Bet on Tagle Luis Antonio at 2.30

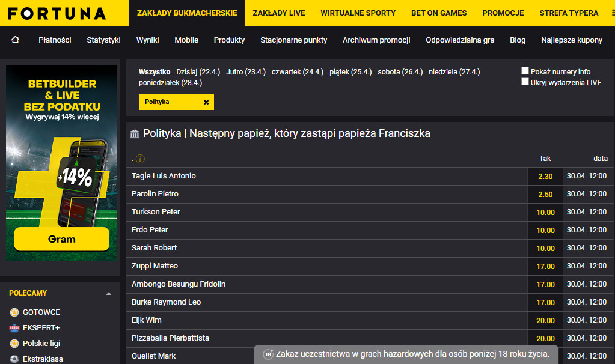click(x=545, y=177)
